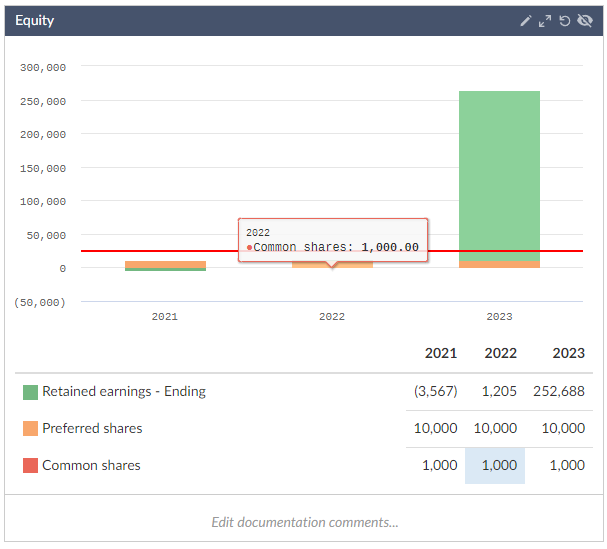The image size is (607, 549).
Task: Click the green Retained earnings legend swatch
Action: pyautogui.click(x=30, y=392)
